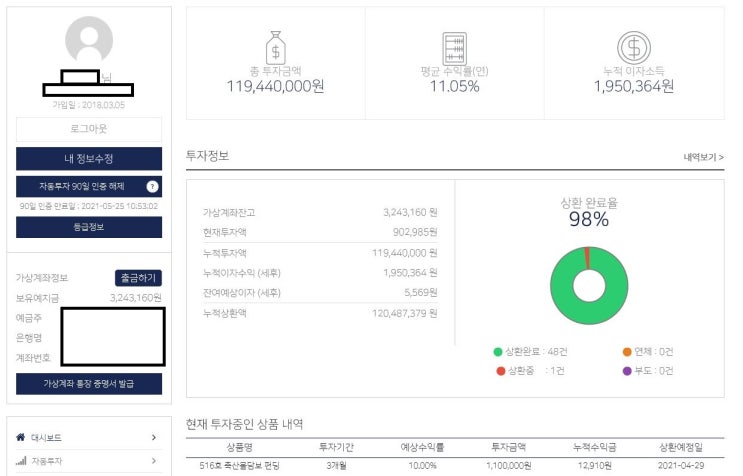
Task: Expand the 대시보드 chevron arrow
Action: 154,437
